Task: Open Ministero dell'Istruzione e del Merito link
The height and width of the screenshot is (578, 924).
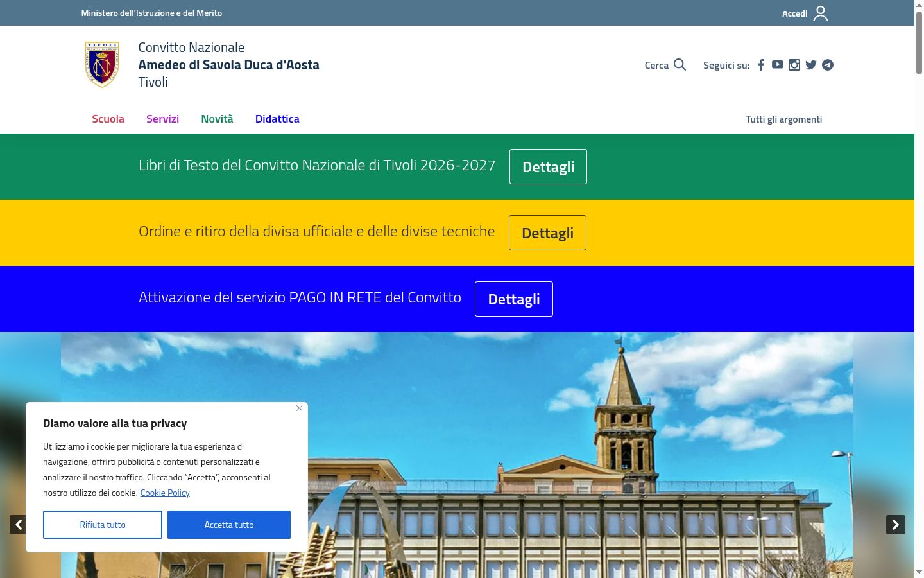Action: point(151,13)
